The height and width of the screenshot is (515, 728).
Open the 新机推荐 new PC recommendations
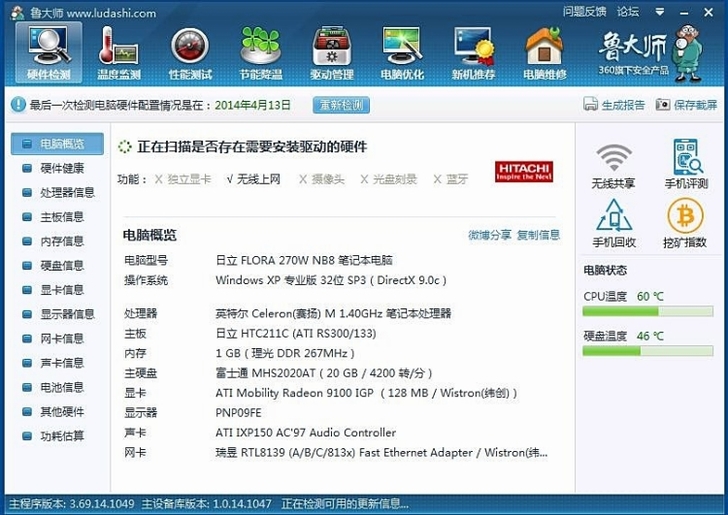pos(474,52)
